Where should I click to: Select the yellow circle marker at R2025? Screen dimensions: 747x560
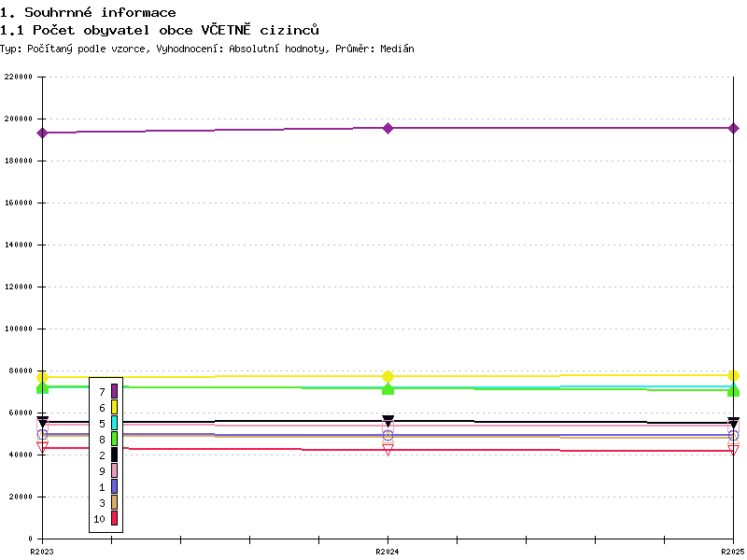pos(733,376)
